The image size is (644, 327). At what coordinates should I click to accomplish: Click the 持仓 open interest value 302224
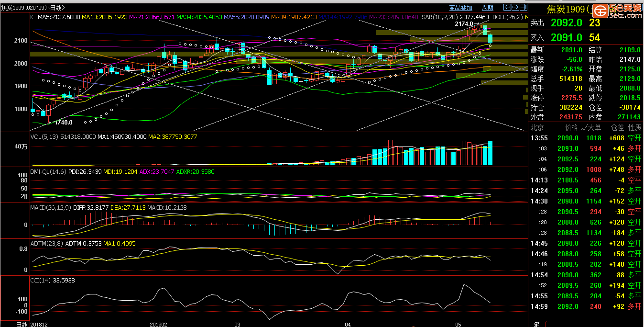click(x=570, y=107)
